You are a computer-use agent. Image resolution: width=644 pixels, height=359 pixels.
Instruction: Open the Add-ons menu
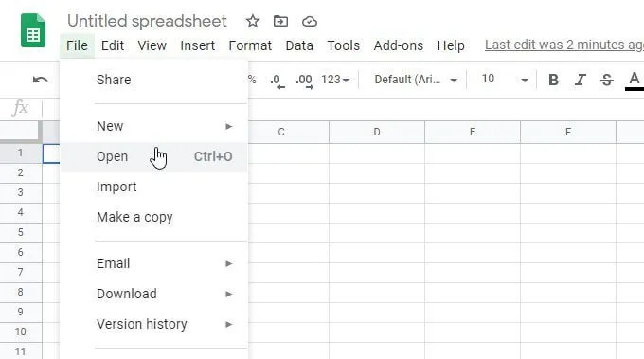(399, 45)
